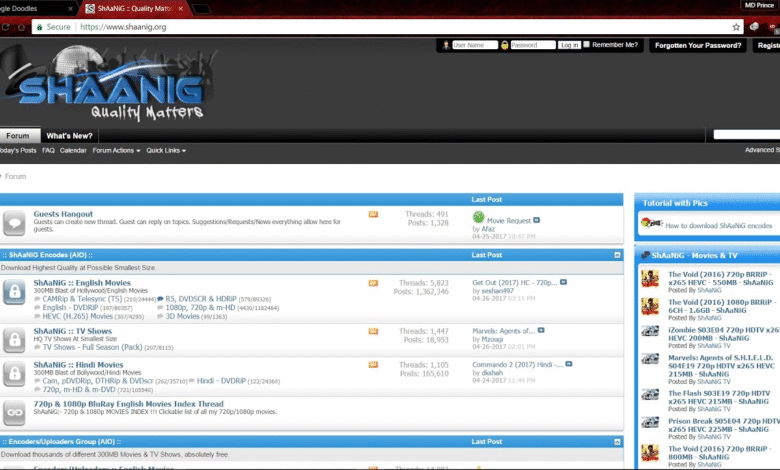Click the lock icon beside English Movies forum

14,292
